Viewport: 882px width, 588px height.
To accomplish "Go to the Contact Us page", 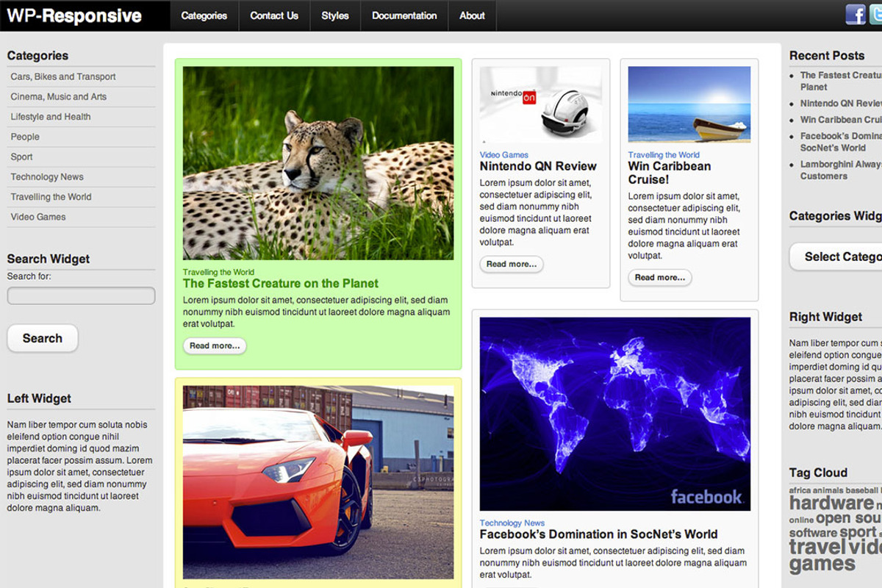I will pos(274,15).
